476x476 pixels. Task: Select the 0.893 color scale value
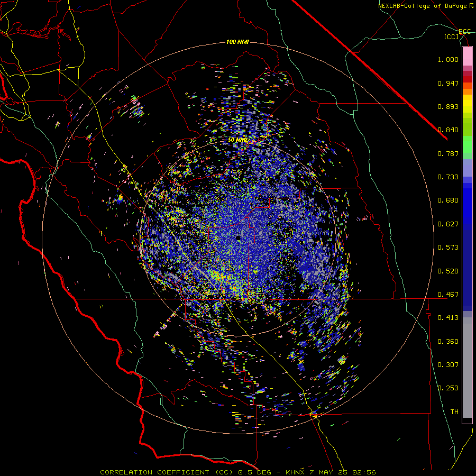448,106
